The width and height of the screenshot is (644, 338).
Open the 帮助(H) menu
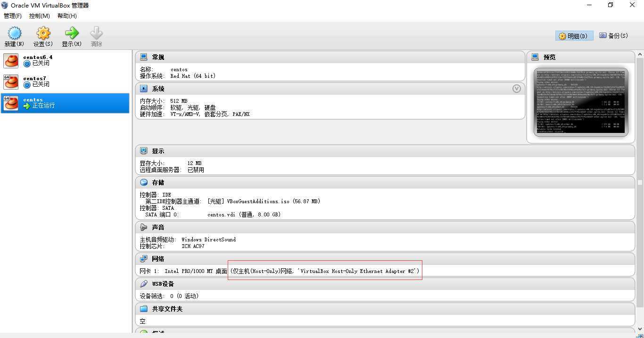coord(67,16)
